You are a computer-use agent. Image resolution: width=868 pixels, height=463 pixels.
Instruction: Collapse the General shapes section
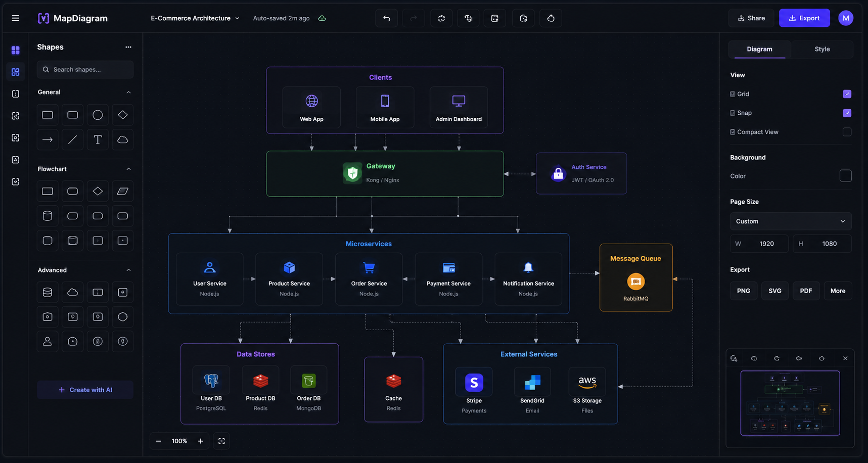(x=128, y=92)
